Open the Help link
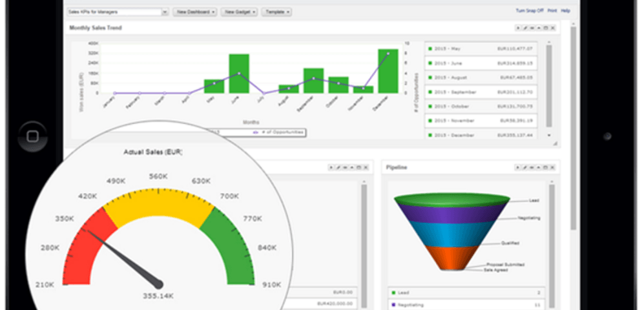This screenshot has height=310, width=644. pos(566,11)
